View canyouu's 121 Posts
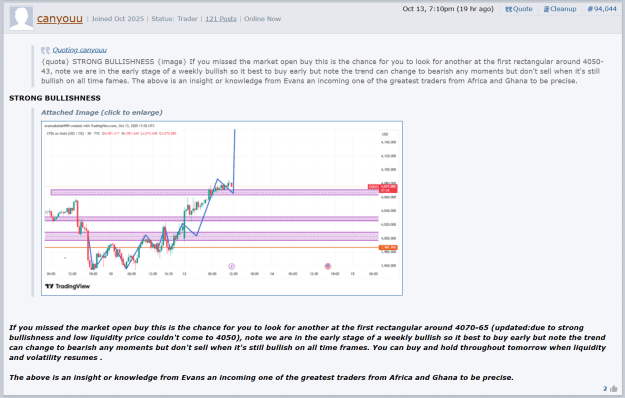 pos(221,19)
